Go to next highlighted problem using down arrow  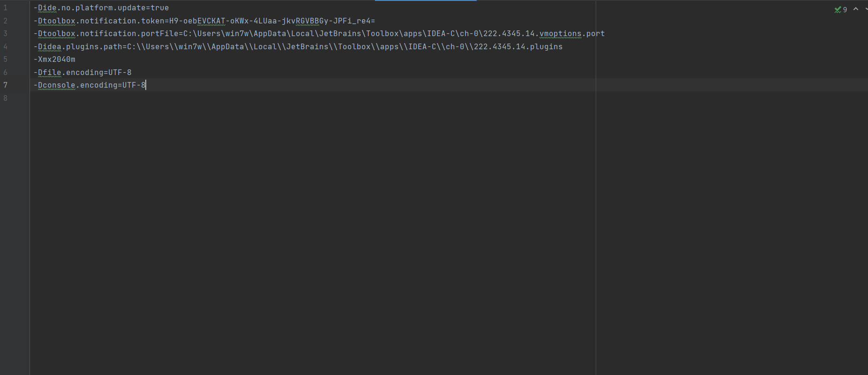pyautogui.click(x=866, y=9)
